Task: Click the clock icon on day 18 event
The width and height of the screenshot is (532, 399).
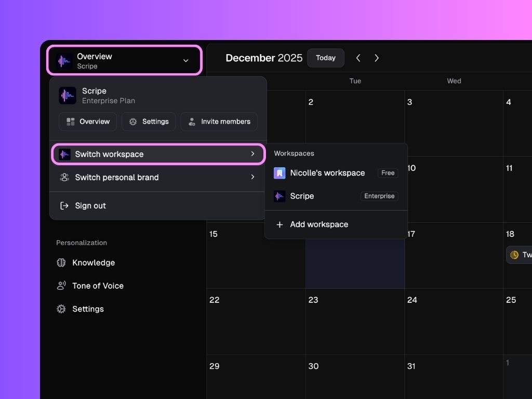Action: click(514, 255)
